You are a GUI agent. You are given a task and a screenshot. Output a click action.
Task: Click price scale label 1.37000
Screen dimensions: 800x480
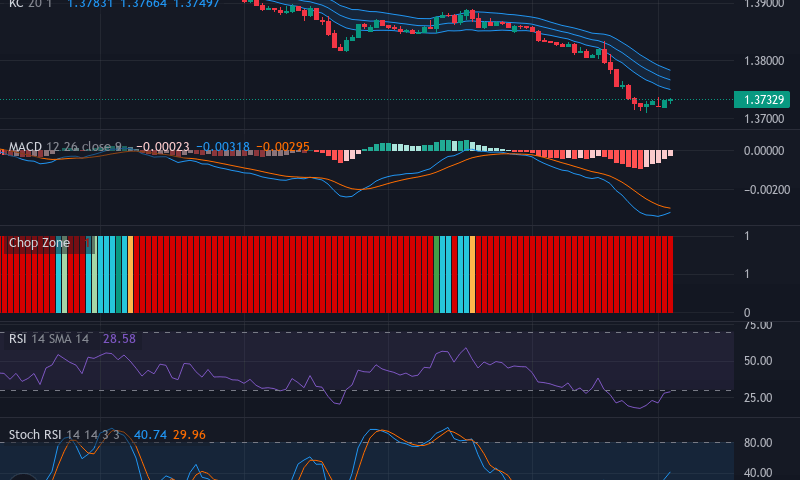pos(764,119)
